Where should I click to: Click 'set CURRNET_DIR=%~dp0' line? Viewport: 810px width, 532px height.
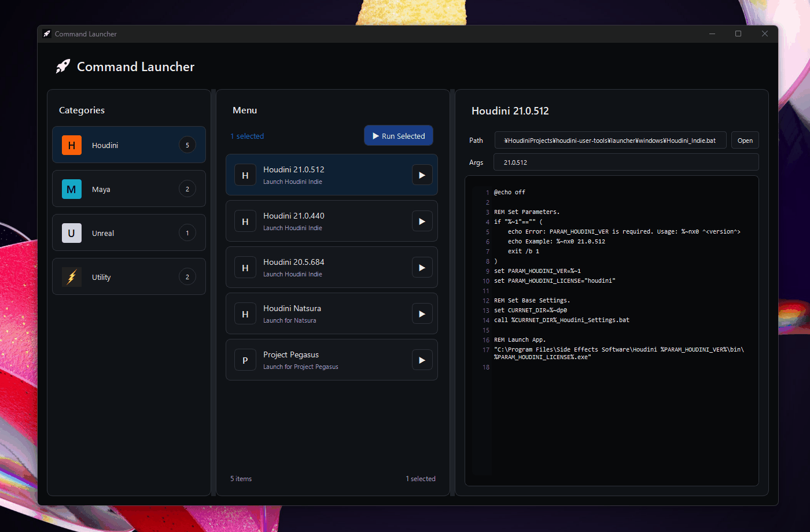pyautogui.click(x=531, y=310)
